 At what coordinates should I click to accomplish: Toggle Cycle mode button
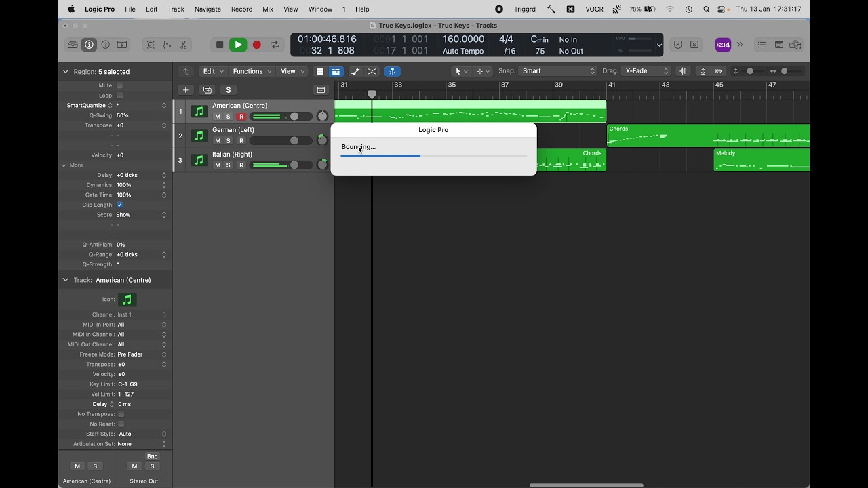click(x=275, y=45)
